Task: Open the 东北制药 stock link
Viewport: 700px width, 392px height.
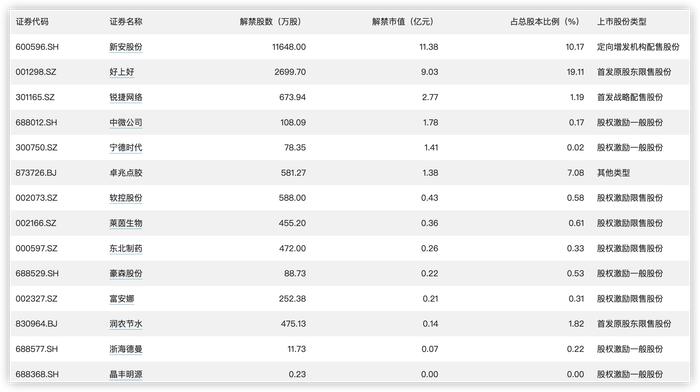Action: point(126,248)
